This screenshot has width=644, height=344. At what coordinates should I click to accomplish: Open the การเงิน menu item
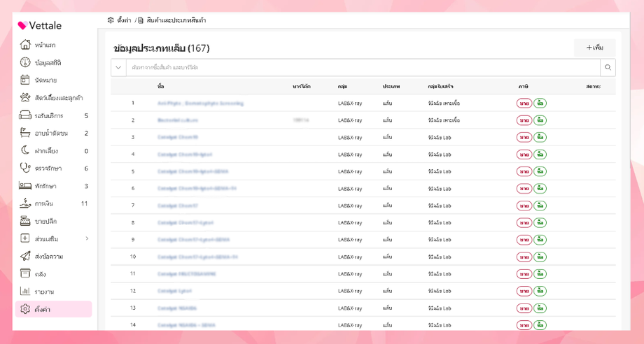click(44, 203)
